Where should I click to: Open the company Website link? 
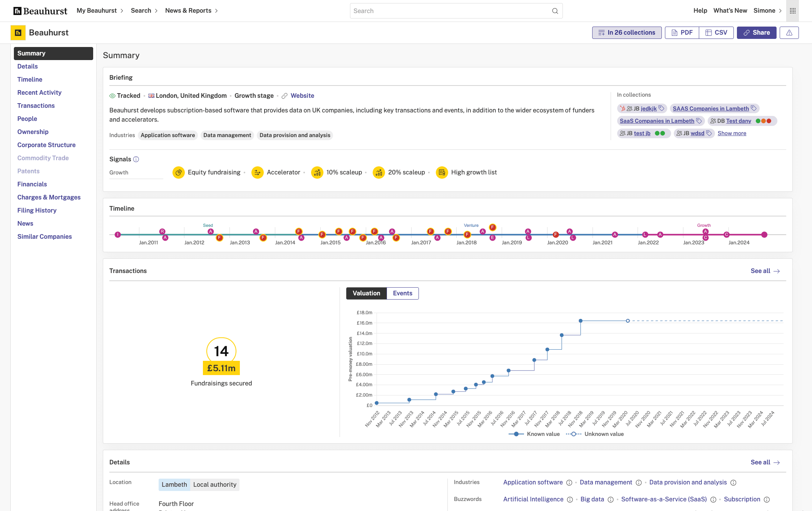tap(302, 96)
